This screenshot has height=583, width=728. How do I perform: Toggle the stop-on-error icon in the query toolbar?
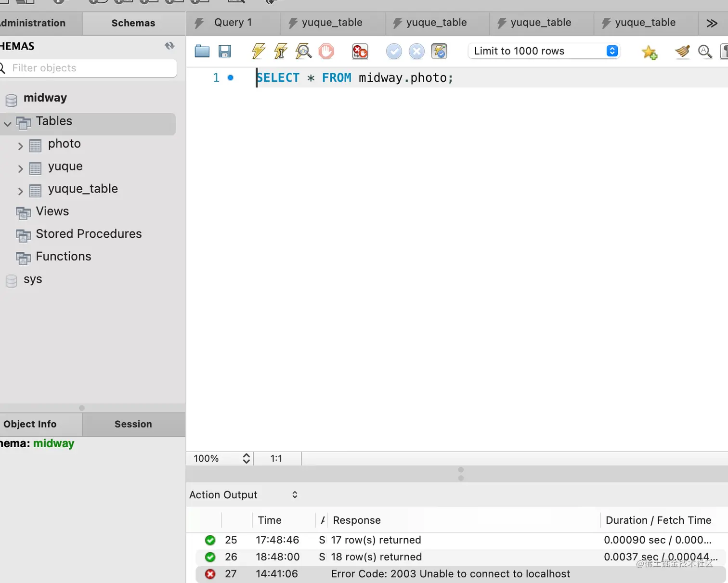360,51
